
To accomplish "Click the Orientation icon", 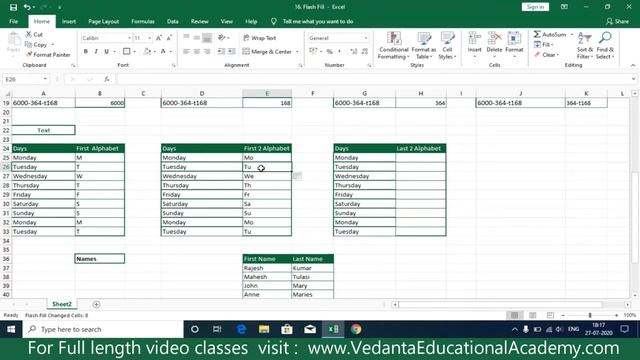I will 222,38.
